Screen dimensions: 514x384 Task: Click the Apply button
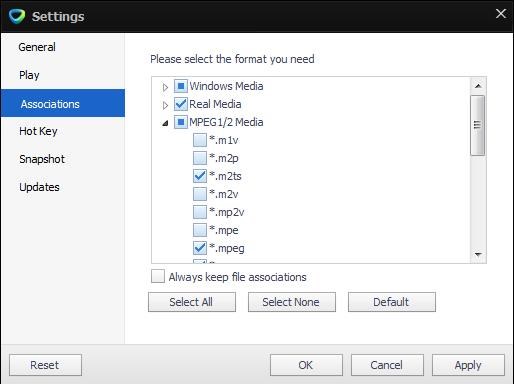pos(468,365)
